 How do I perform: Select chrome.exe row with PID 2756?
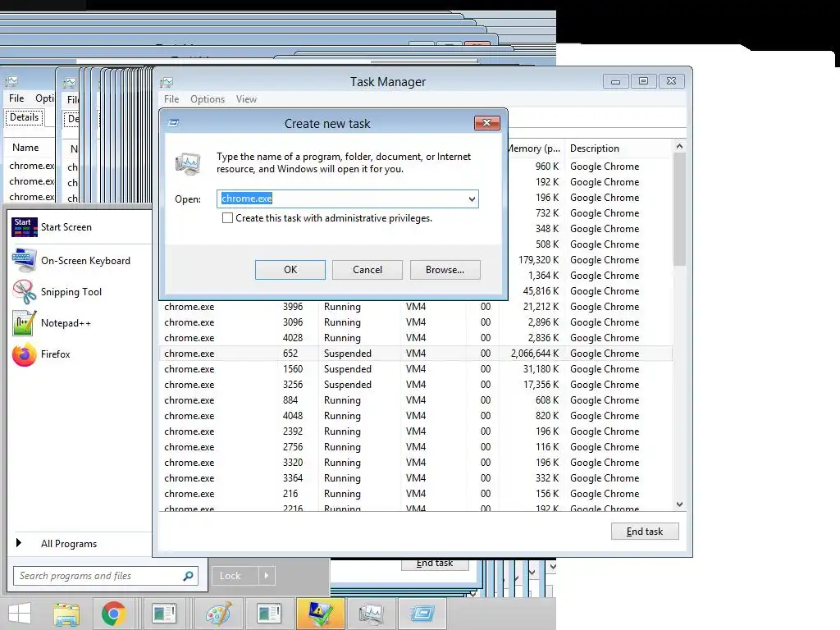(x=416, y=447)
